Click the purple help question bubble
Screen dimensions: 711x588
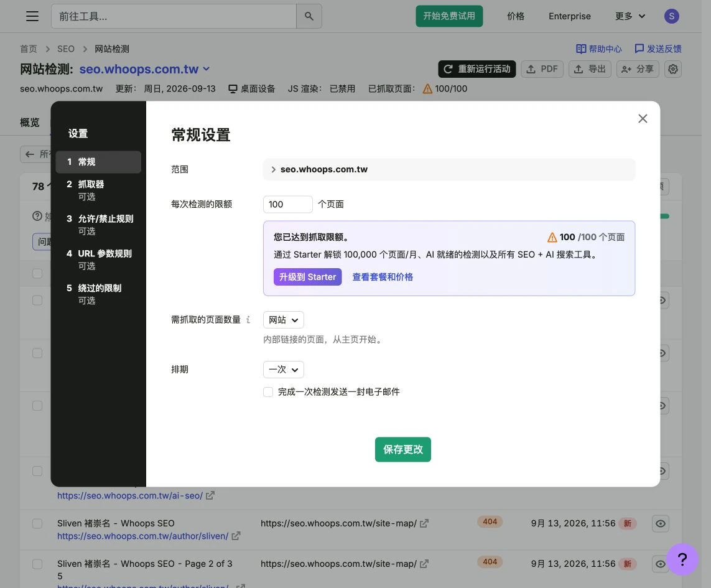[x=682, y=559]
